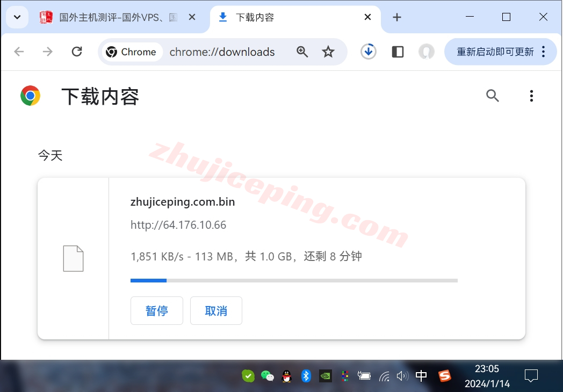Click the blank file type icon

pos(73,258)
